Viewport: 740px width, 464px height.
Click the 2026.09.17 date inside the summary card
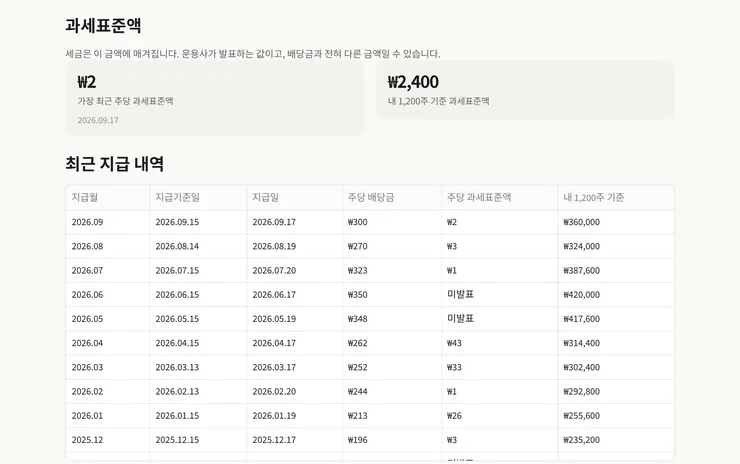[x=98, y=120]
